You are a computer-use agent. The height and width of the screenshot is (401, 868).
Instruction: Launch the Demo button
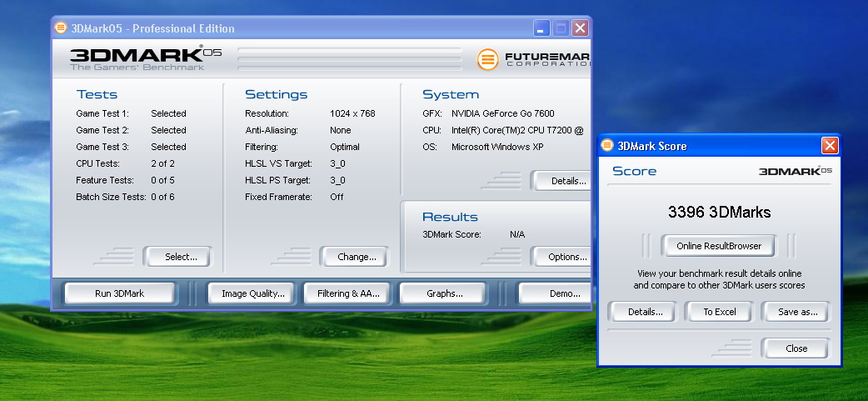coord(555,293)
